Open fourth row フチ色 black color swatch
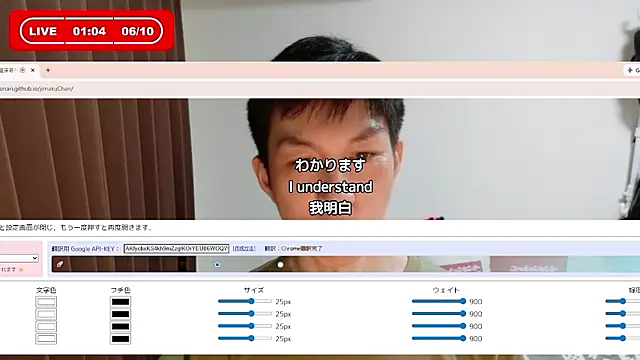Viewport: 640px width, 360px height. 120,339
